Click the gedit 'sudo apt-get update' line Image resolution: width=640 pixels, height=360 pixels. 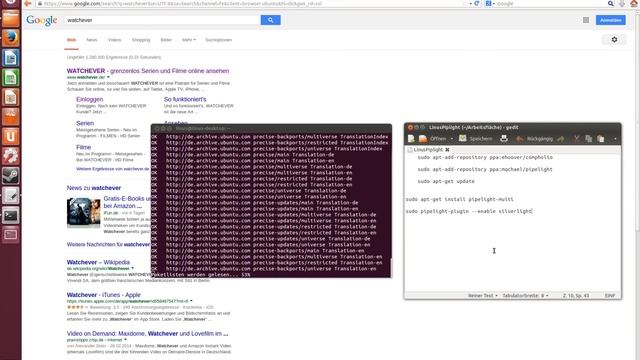(x=446, y=181)
